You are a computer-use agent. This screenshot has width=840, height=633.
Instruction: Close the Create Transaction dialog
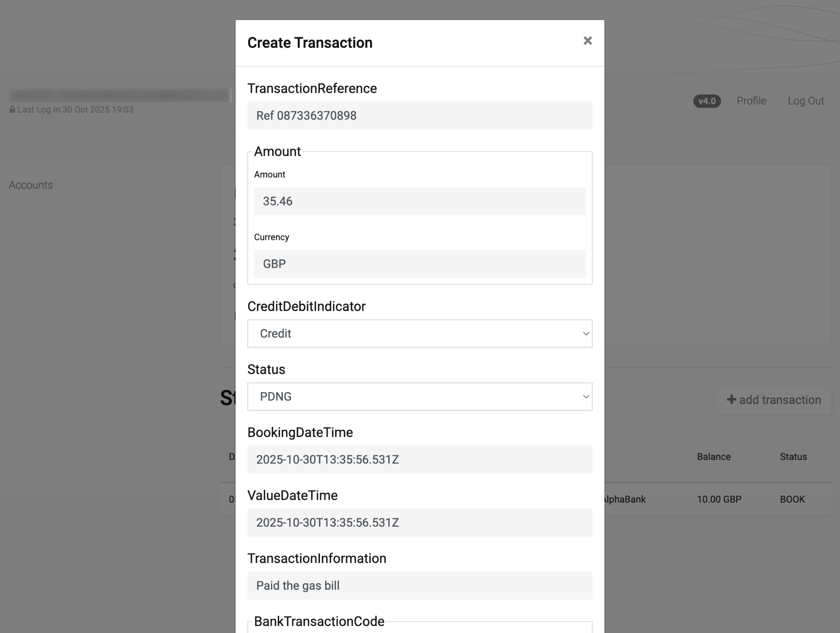[588, 41]
